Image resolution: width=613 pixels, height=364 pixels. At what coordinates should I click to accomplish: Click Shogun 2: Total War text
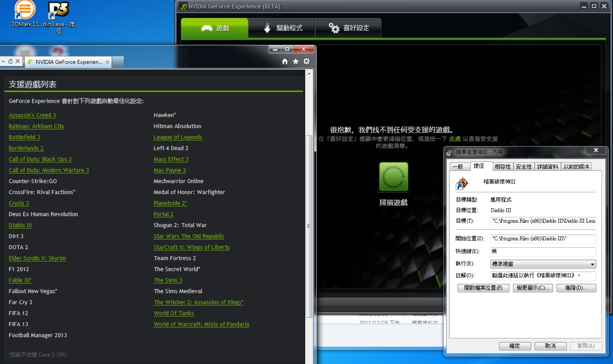click(x=180, y=225)
